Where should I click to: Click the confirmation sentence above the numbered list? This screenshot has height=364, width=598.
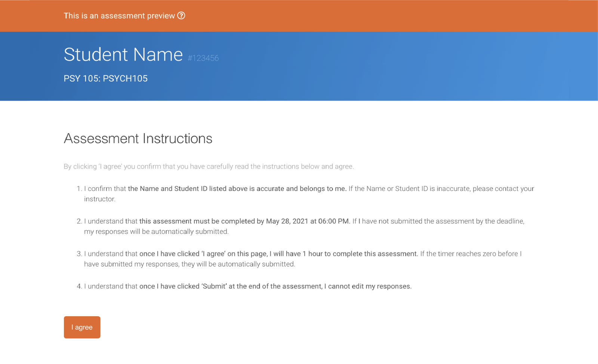coord(209,166)
